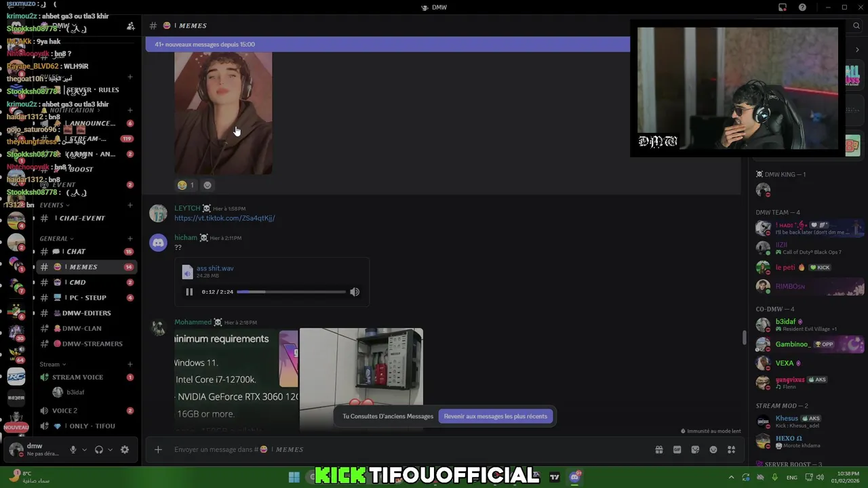The width and height of the screenshot is (868, 488).
Task: Switch the ENG input language
Action: point(791,477)
